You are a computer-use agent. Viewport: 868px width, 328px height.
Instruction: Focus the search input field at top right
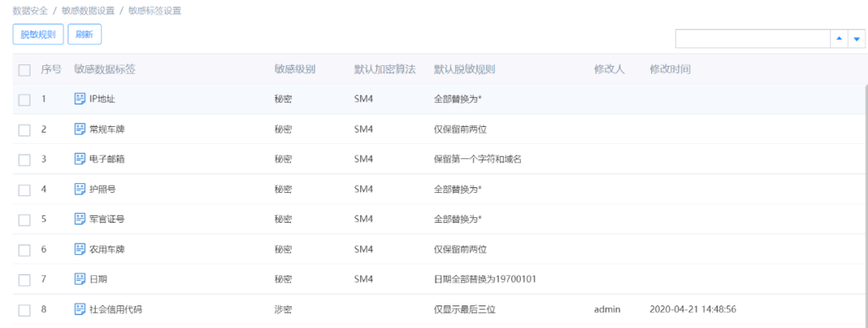pyautogui.click(x=752, y=39)
